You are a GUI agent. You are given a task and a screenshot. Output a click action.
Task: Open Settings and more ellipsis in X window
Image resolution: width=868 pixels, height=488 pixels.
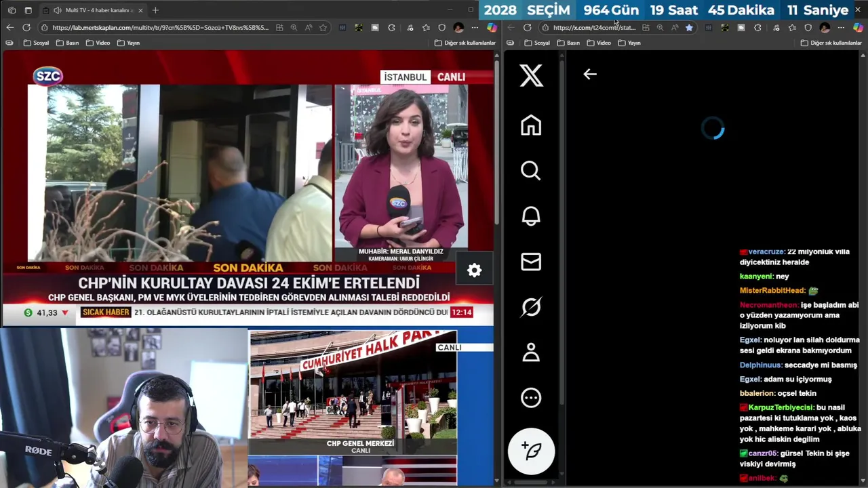(x=841, y=28)
